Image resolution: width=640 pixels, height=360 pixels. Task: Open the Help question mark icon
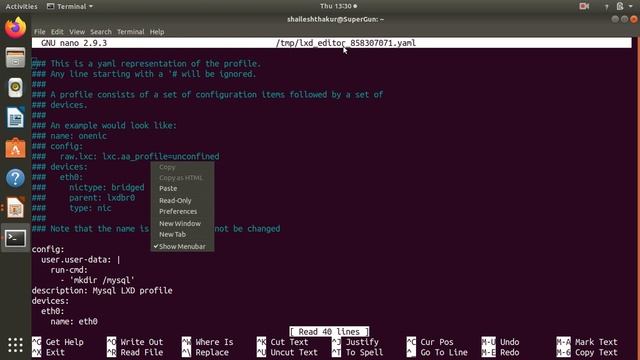point(16,178)
